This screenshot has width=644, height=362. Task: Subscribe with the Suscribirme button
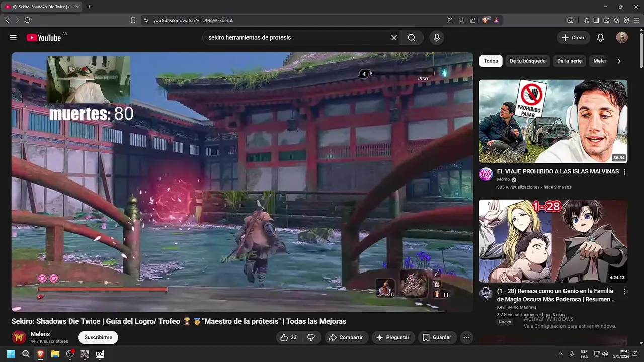click(98, 337)
